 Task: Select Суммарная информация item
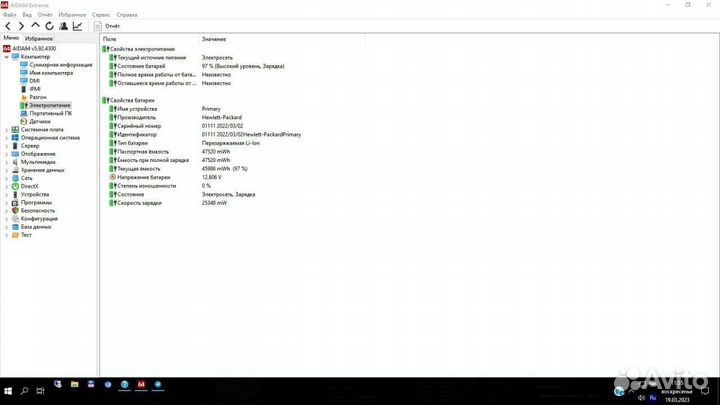click(61, 65)
